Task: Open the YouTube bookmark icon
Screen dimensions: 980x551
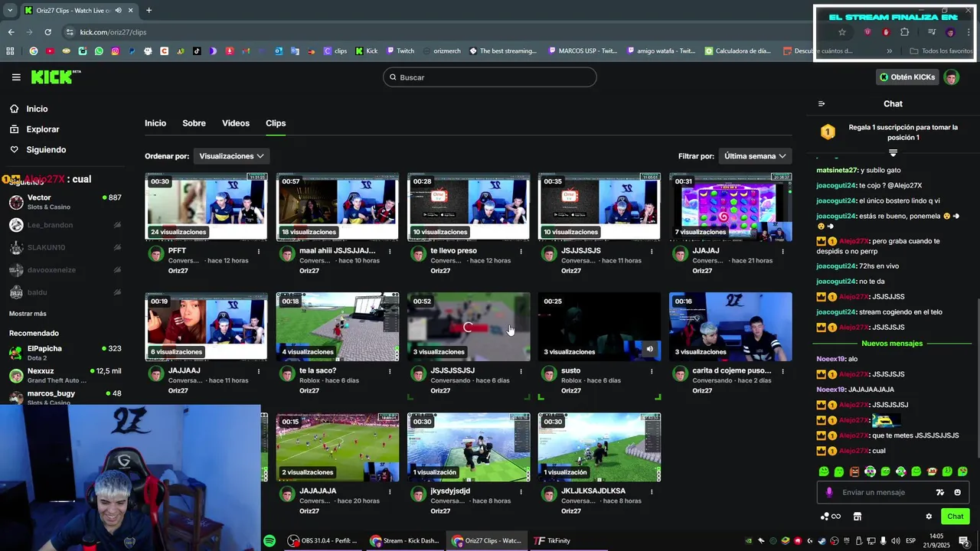Action: pyautogui.click(x=50, y=51)
